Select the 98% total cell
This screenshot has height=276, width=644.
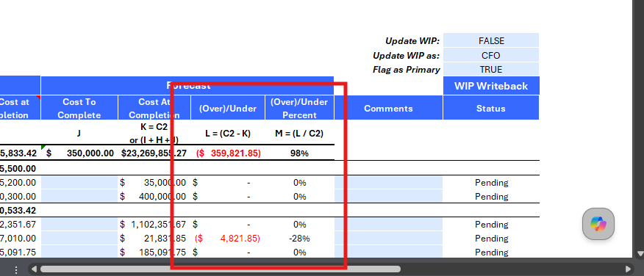coord(299,153)
